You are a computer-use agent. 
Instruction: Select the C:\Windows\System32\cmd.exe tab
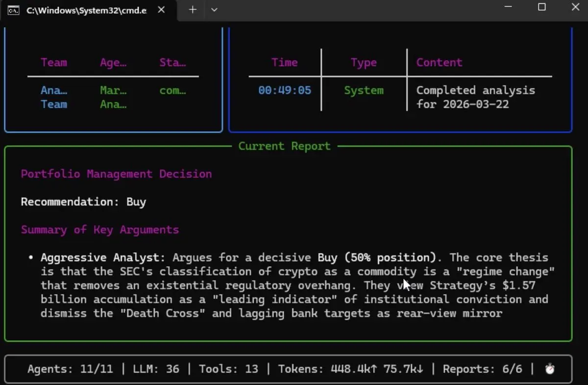(x=86, y=10)
